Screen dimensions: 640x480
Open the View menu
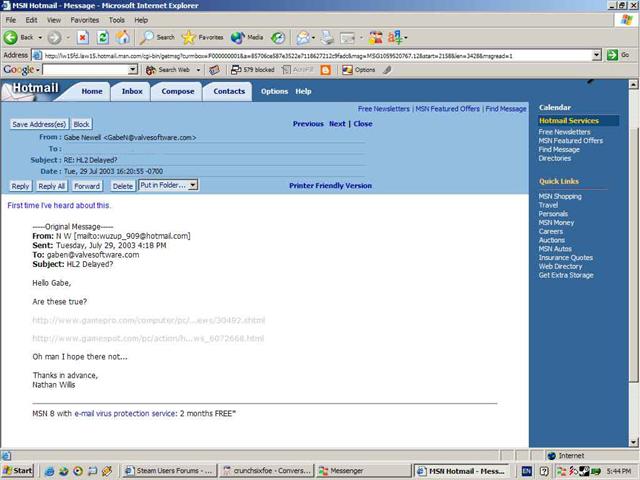(53, 20)
